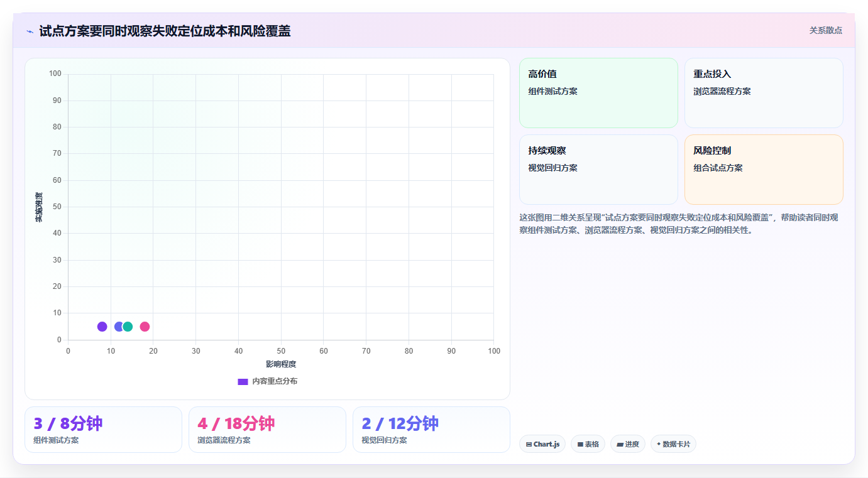Click the 关系散点 label in header
The height and width of the screenshot is (478, 868).
[x=825, y=30]
